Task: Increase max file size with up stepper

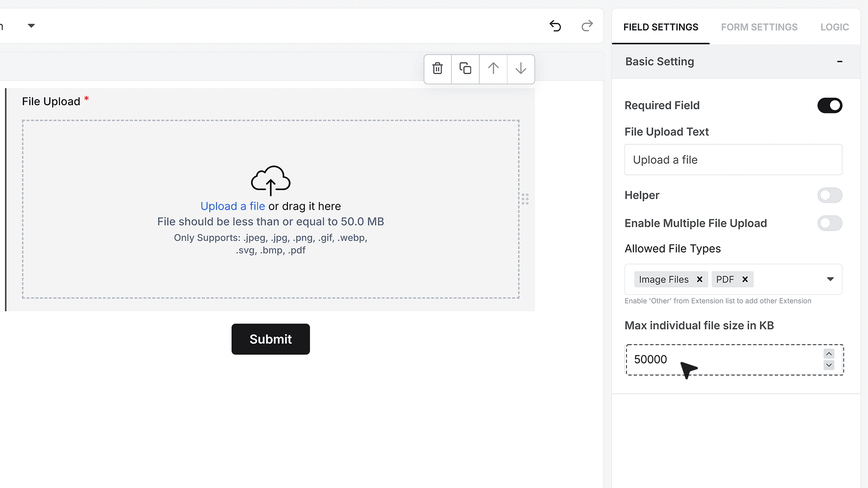Action: 829,354
